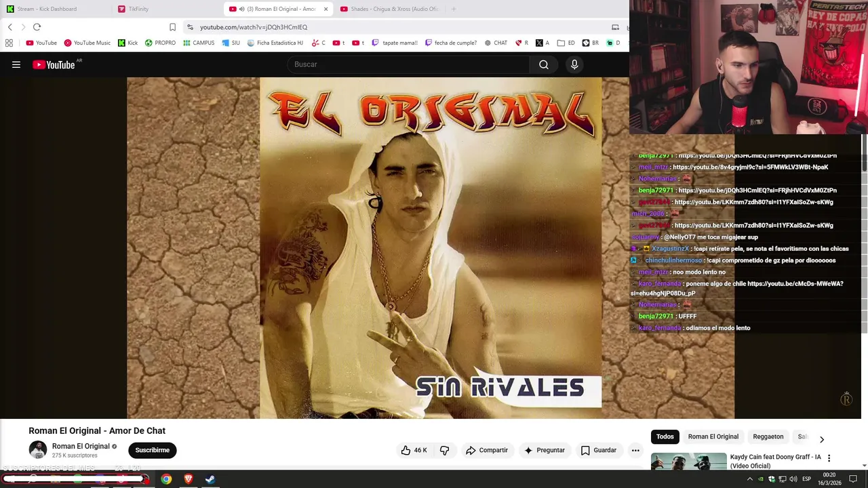Launch Chrome from the taskbar

click(166, 479)
